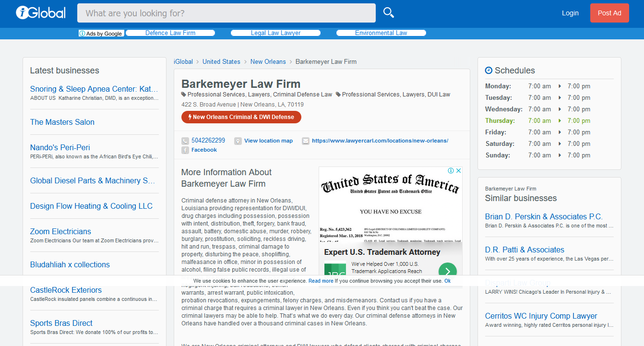Click the Schedules clock icon

point(489,71)
